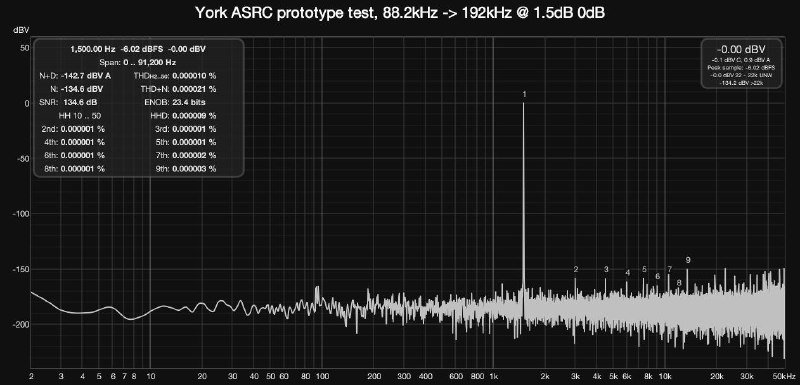The width and height of the screenshot is (800, 385).
Task: Click the ENOB "23.4 bits" readout
Action: pos(188,102)
